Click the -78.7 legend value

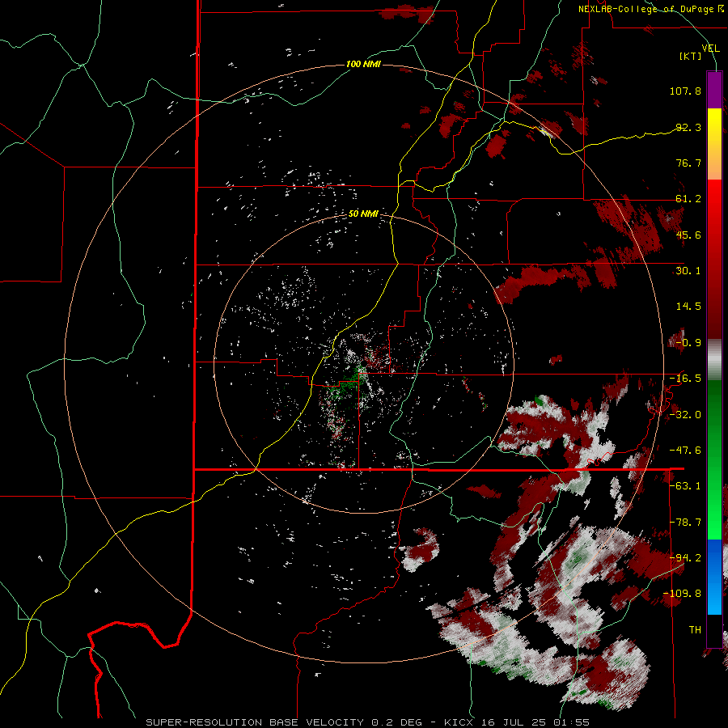click(685, 523)
